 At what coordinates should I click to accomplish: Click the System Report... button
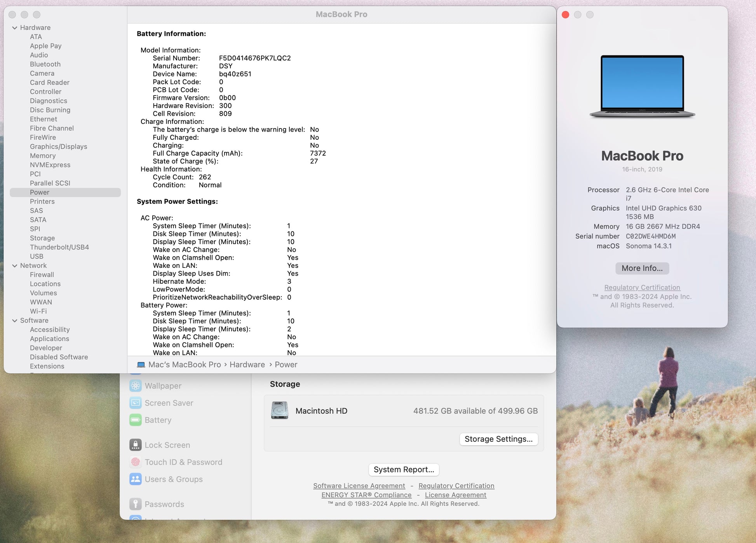click(x=404, y=470)
